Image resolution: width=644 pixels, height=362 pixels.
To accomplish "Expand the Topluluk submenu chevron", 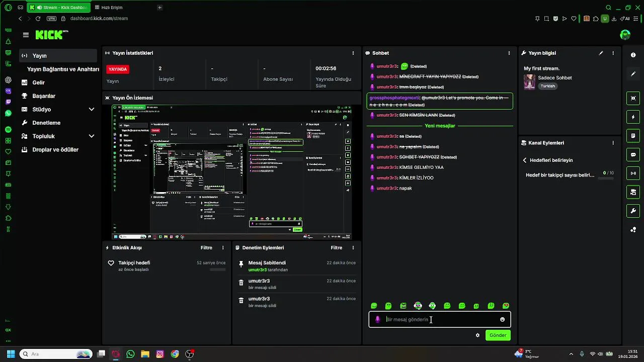I will (92, 136).
